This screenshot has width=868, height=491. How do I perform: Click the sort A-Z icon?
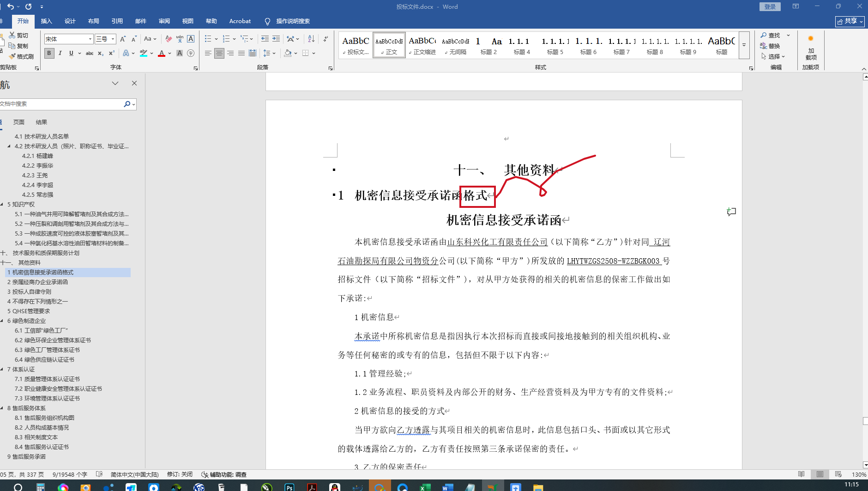(311, 39)
